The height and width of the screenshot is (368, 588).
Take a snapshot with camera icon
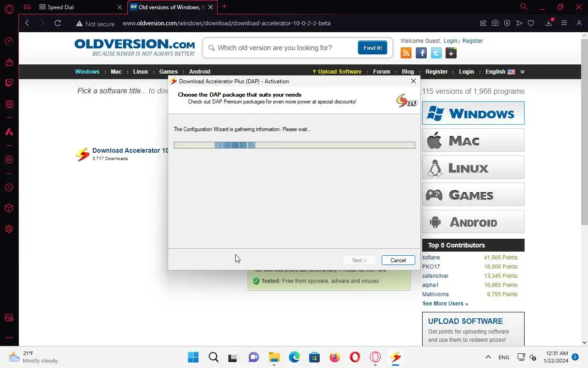(495, 23)
